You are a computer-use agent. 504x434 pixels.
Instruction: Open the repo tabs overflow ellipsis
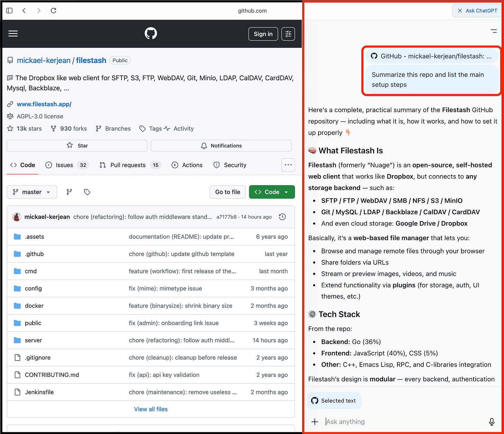(x=288, y=165)
